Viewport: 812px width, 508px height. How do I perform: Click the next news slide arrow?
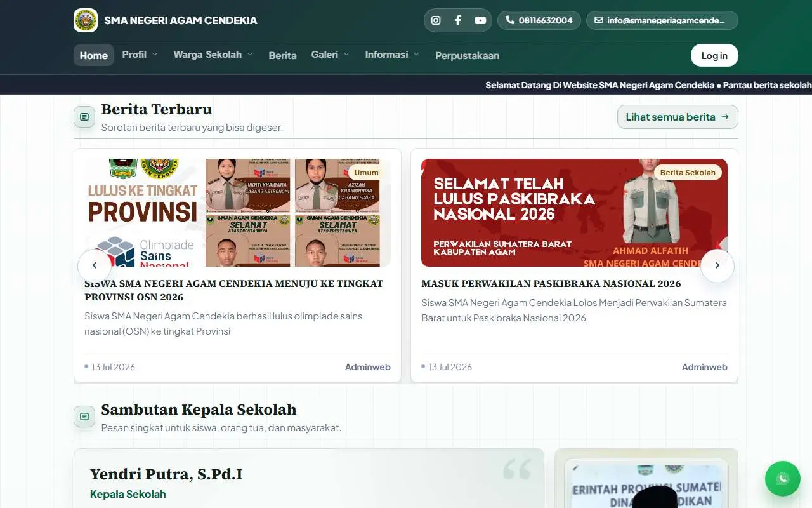click(x=717, y=266)
